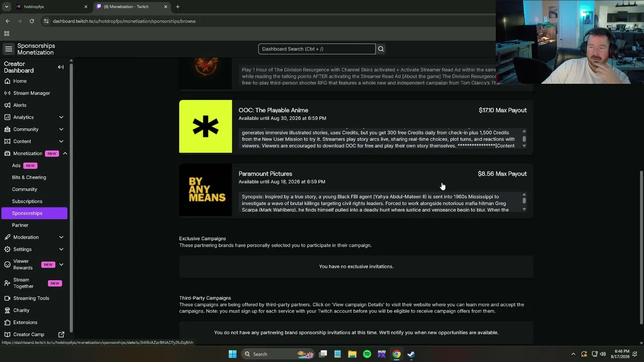The width and height of the screenshot is (644, 362).
Task: Expand the Content section
Action: coord(61,141)
